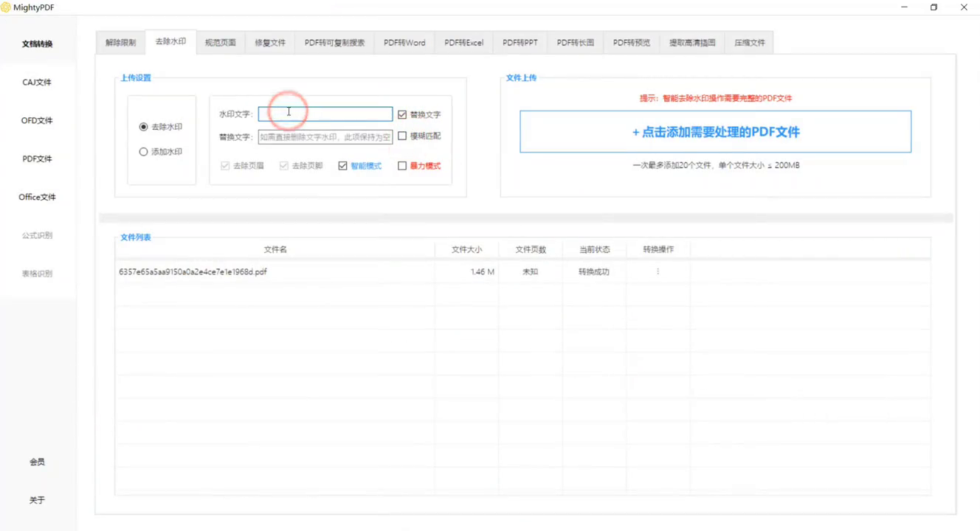Click the 文件名 column header

coord(275,250)
